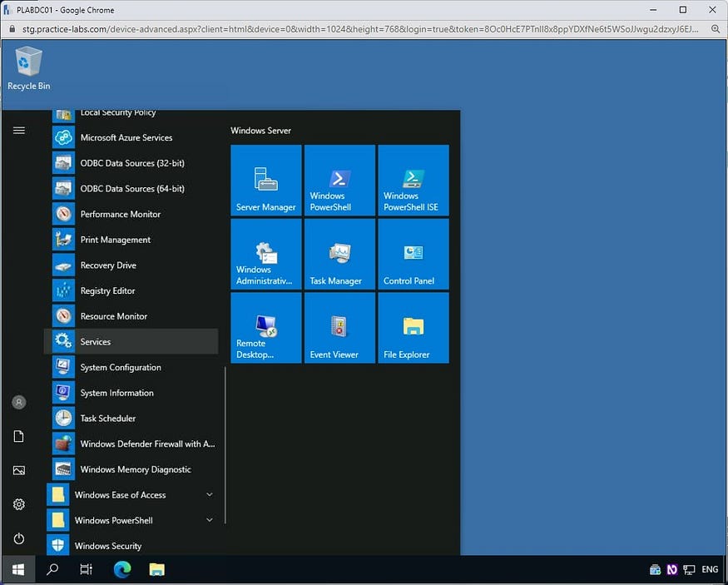Launch the Windows PowerShell tile
This screenshot has width=728, height=585.
pyautogui.click(x=339, y=180)
